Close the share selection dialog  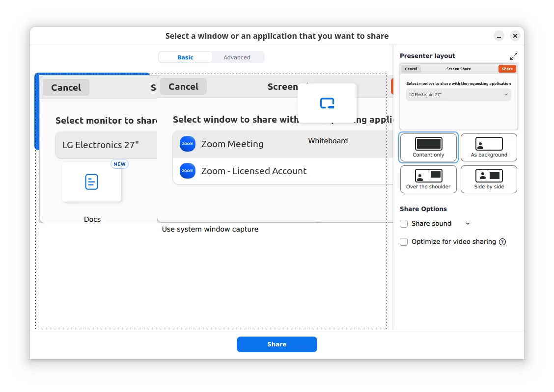coord(515,36)
